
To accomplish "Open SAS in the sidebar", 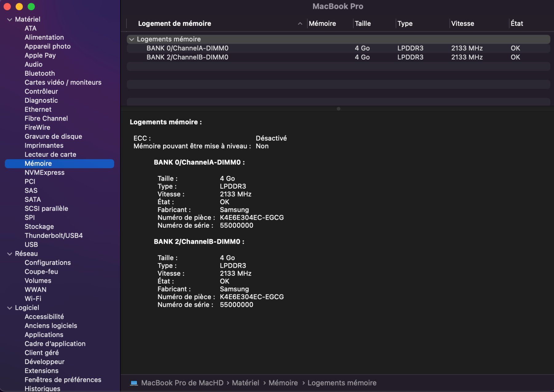I will 31,190.
